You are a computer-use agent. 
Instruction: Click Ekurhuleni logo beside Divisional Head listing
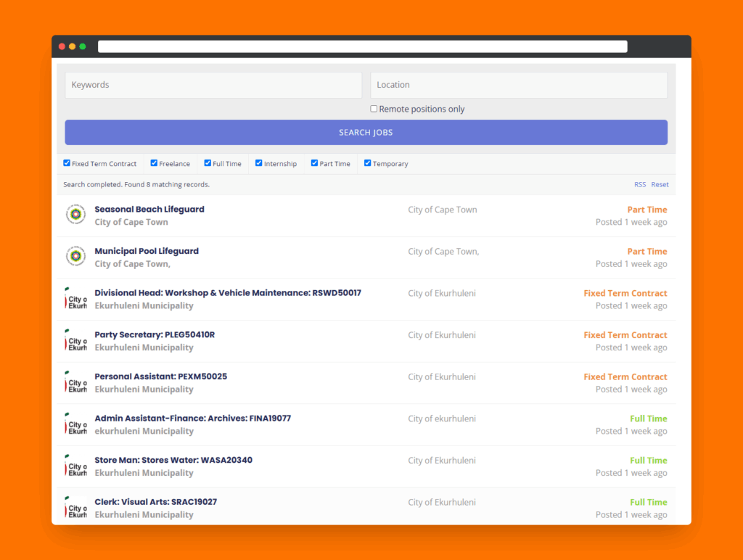75,299
